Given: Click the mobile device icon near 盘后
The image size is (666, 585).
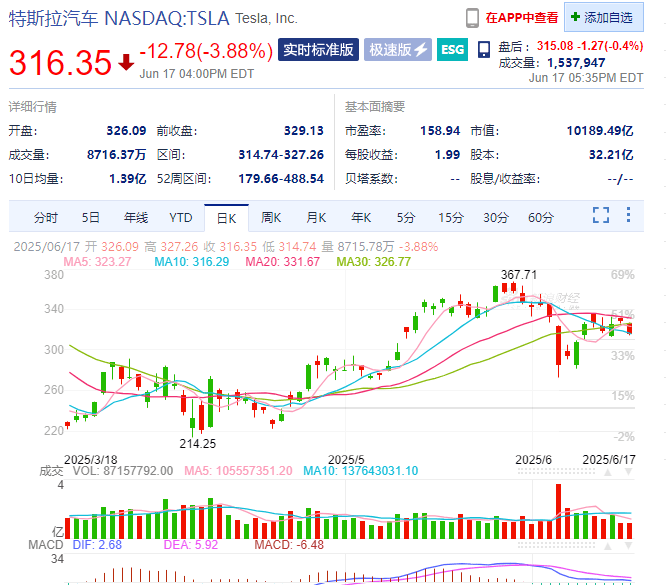Looking at the screenshot, I should click(483, 50).
